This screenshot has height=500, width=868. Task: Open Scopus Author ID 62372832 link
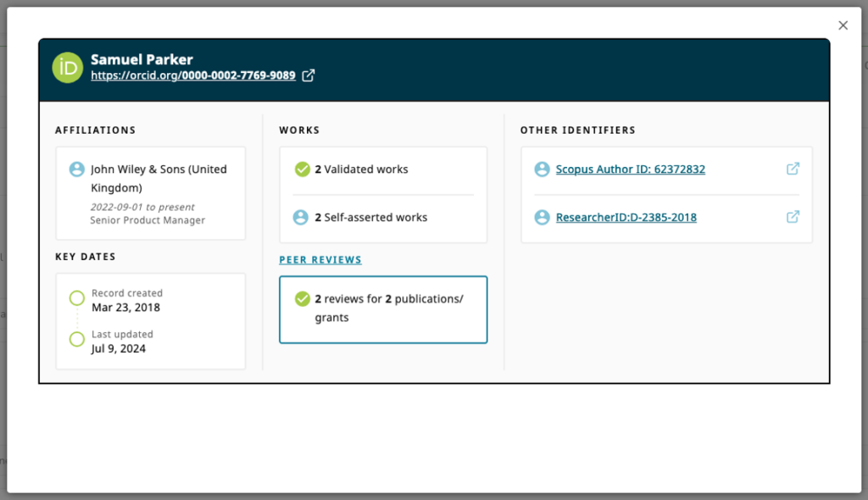630,169
